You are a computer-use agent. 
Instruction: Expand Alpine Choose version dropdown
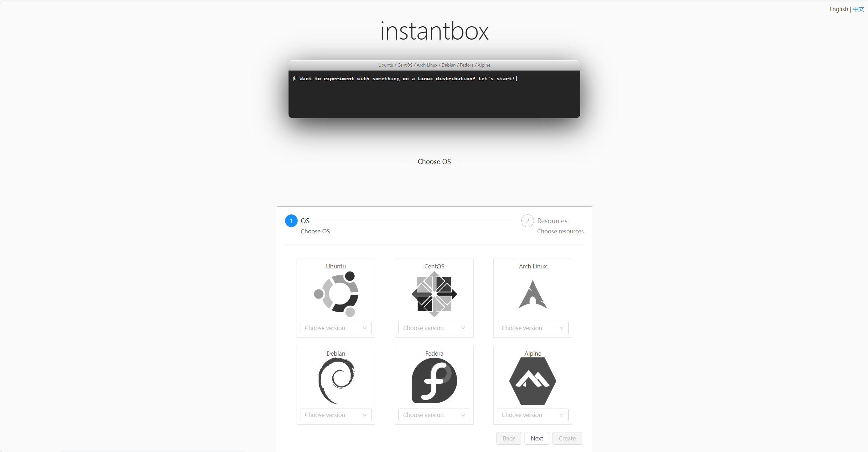[532, 415]
